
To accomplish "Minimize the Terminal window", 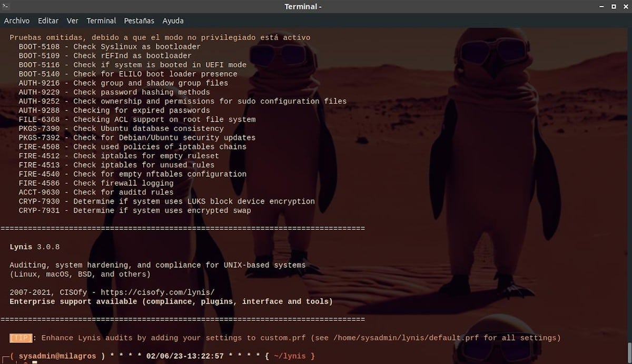I will point(602,6).
